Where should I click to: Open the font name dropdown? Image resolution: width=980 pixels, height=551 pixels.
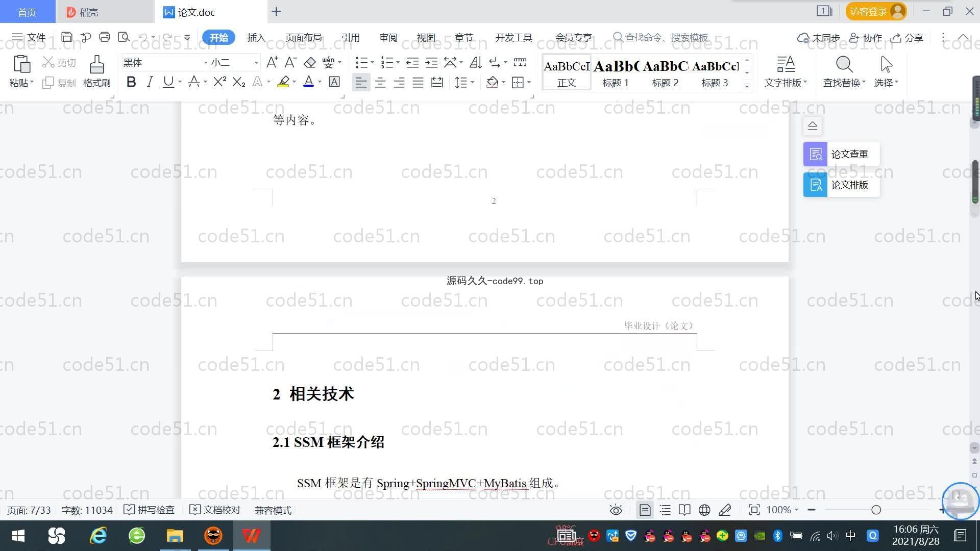(206, 63)
